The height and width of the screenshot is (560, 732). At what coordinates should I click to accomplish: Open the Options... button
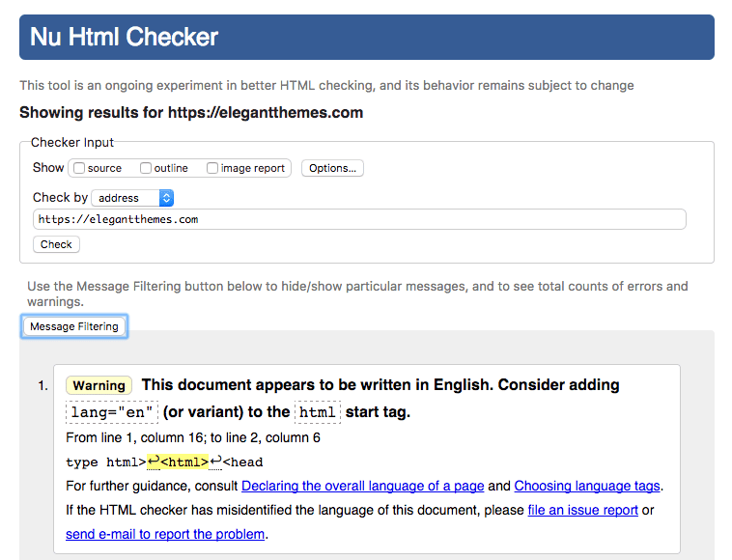332,168
